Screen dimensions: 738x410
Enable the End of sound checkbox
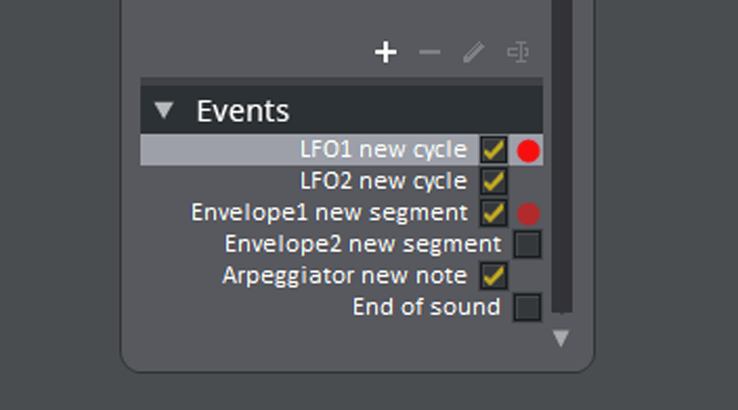coord(527,307)
